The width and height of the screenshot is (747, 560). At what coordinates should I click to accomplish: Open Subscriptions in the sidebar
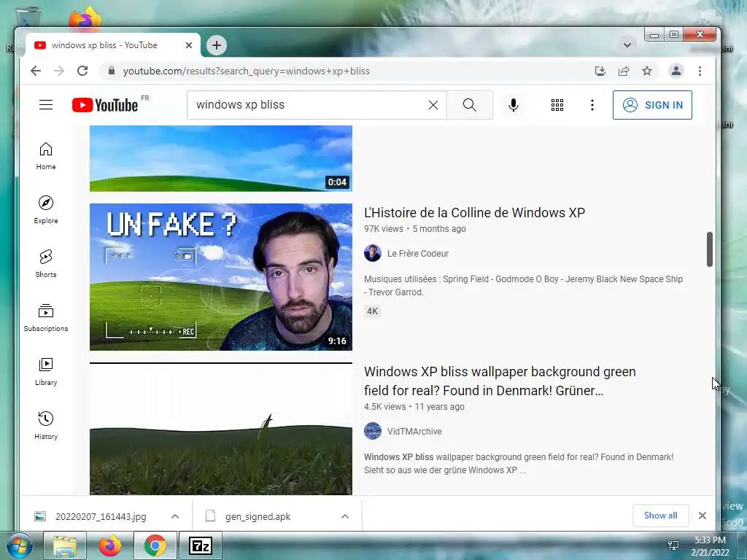46,318
